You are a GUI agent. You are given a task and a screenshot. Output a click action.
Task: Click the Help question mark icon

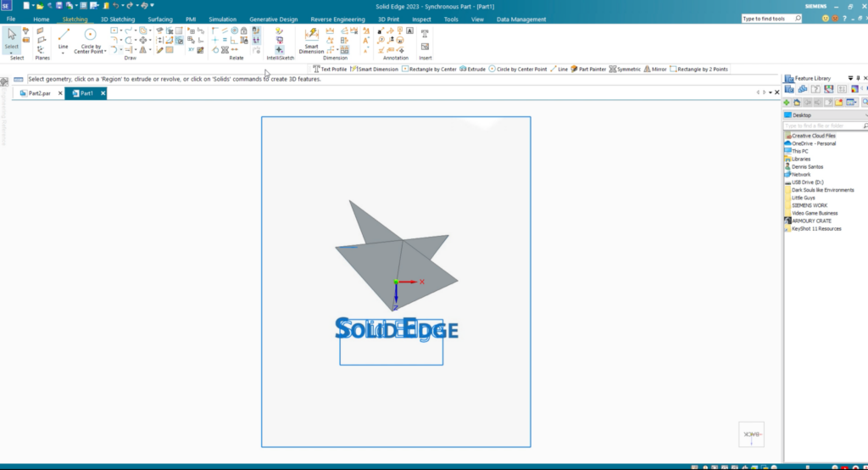(844, 19)
